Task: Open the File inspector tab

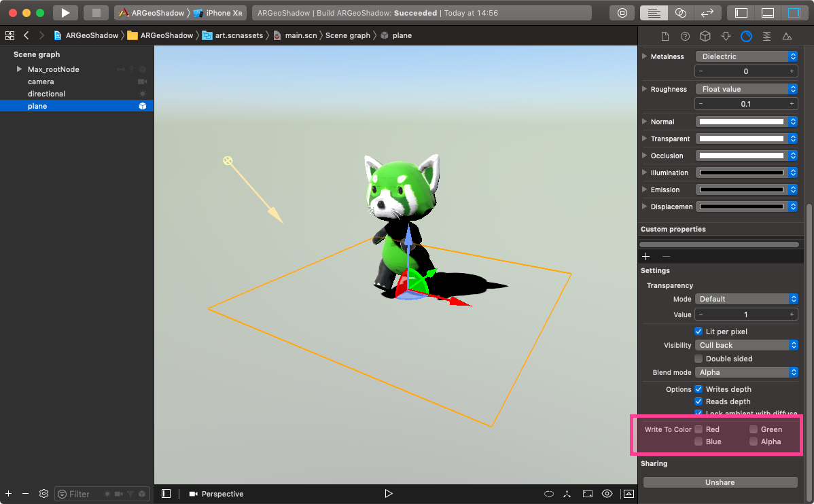Action: click(665, 36)
